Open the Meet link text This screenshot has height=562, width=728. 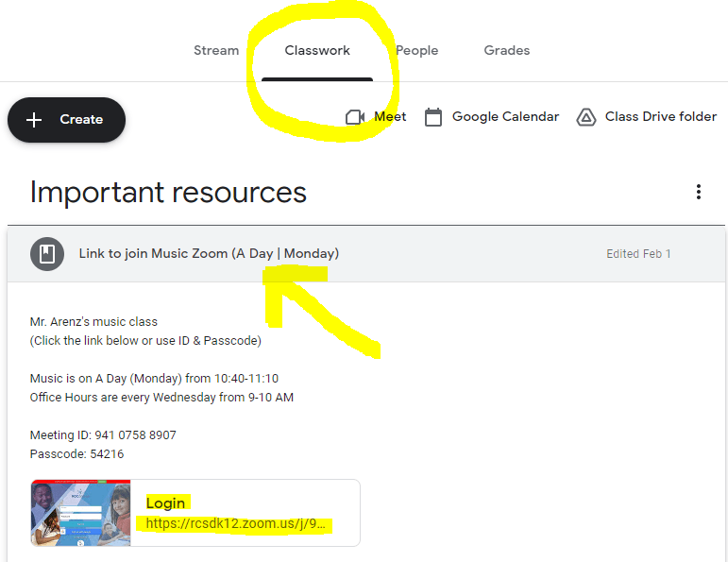390,116
